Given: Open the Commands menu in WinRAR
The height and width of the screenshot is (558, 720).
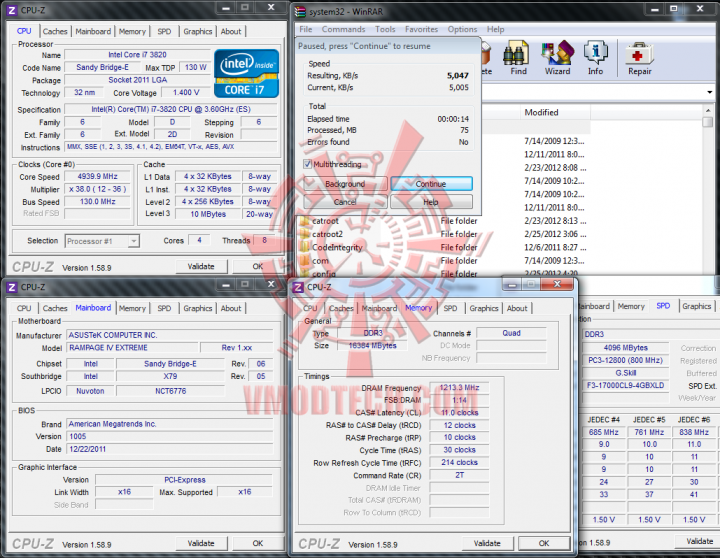Looking at the screenshot, I should click(x=343, y=29).
